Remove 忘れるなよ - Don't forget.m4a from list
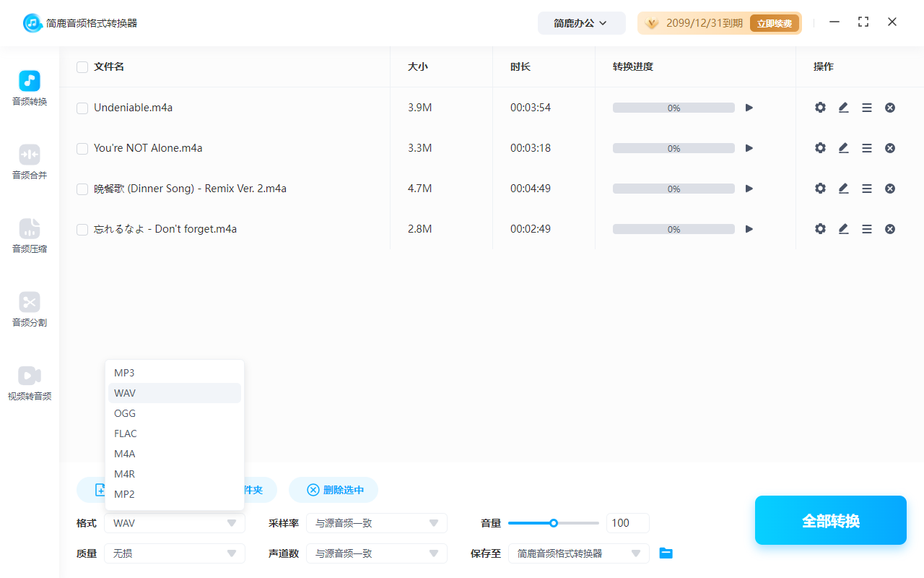The height and width of the screenshot is (578, 924). click(890, 228)
